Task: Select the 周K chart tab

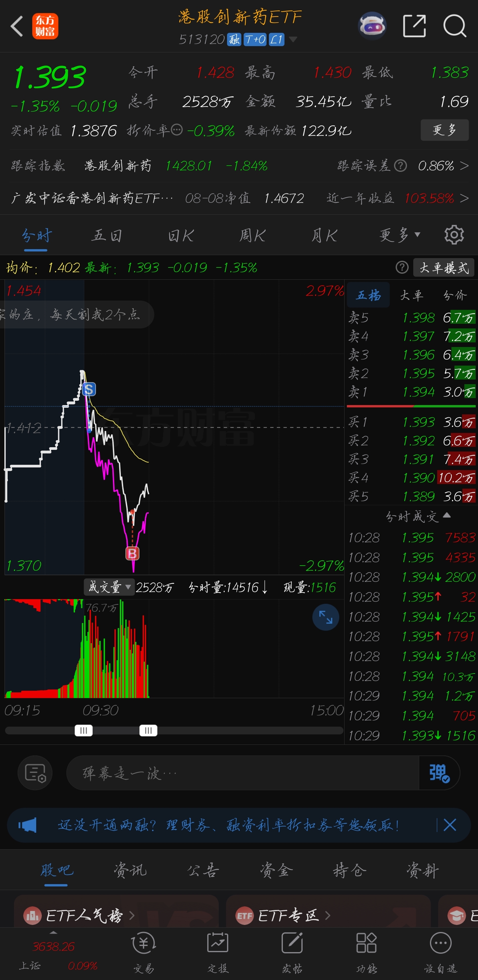Action: pyautogui.click(x=252, y=236)
